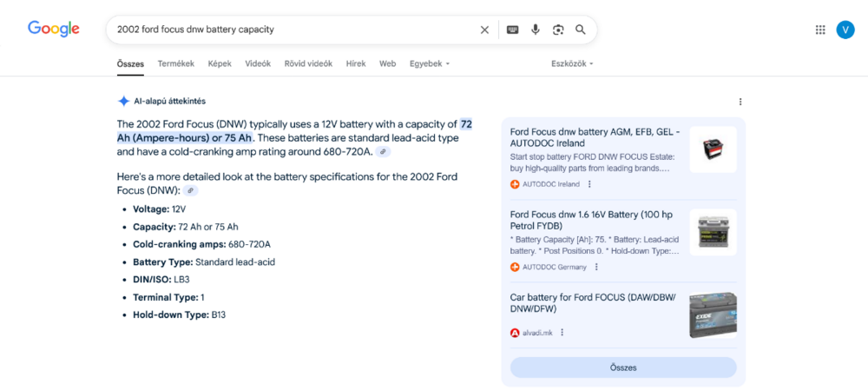Click the magnifier search button
Viewport: 868px width, 391px height.
(x=580, y=30)
